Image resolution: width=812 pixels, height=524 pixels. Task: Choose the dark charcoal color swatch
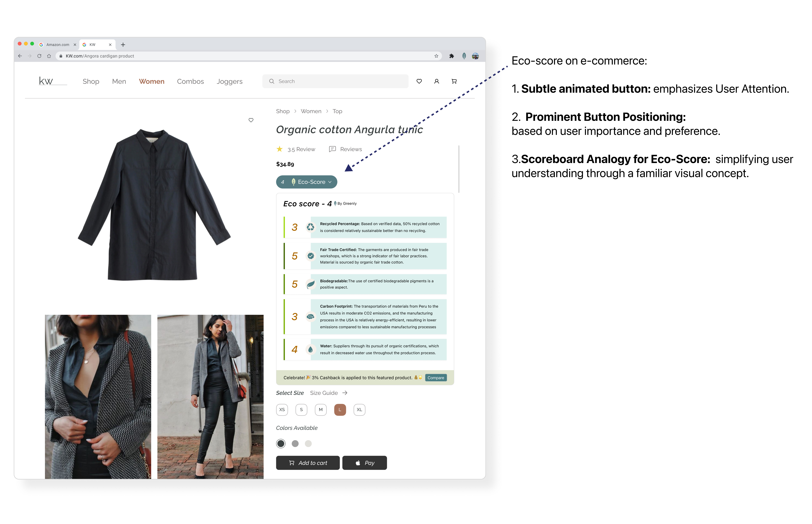(281, 444)
